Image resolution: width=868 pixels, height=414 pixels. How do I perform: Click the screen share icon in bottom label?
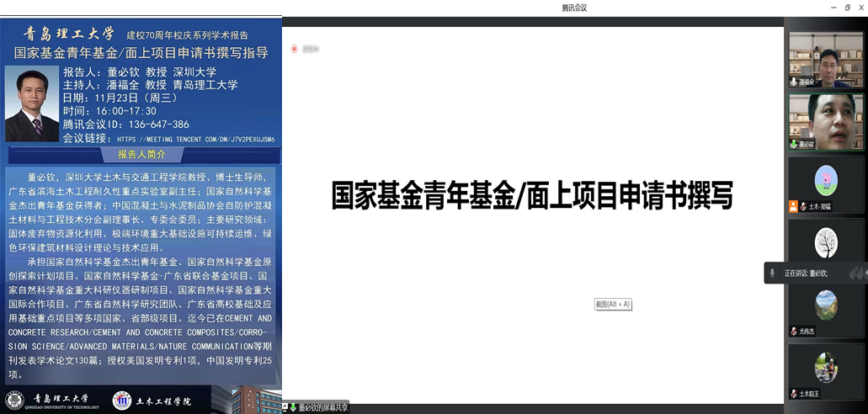[x=291, y=408]
